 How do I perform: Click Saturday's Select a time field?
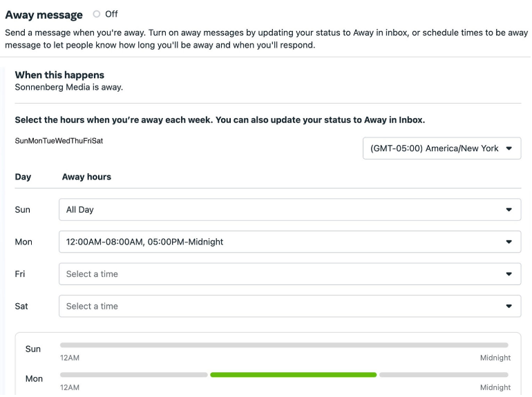click(x=276, y=306)
